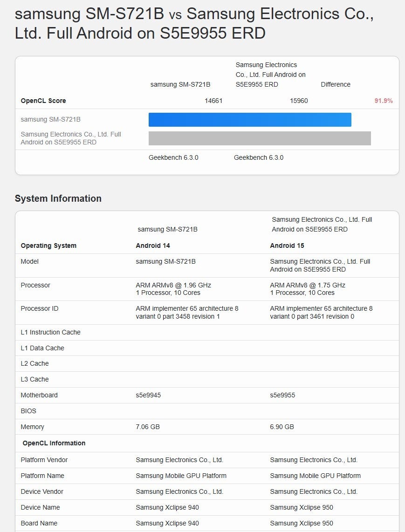Click the "L2 Cache" row label
This screenshot has height=532, width=405.
[34, 364]
